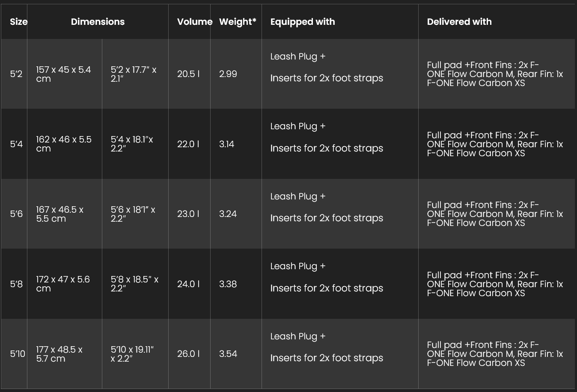Image resolution: width=577 pixels, height=392 pixels.
Task: Select the 5'6 size cell
Action: tap(16, 214)
